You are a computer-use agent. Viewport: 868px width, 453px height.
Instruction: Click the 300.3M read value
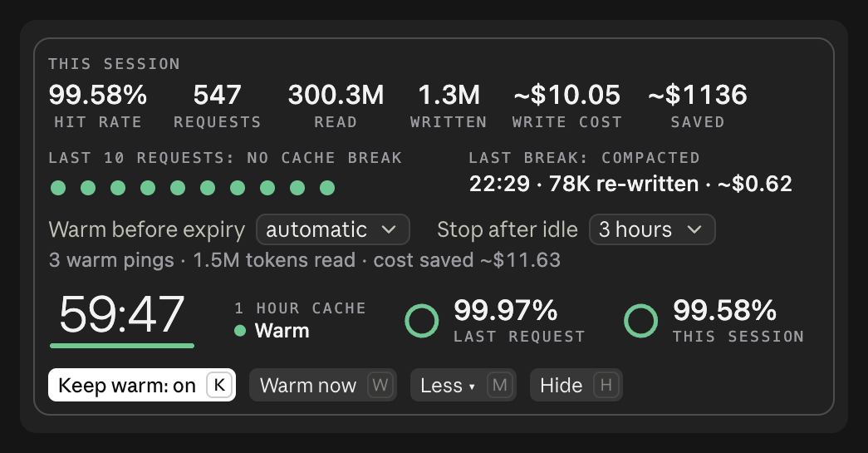336,95
